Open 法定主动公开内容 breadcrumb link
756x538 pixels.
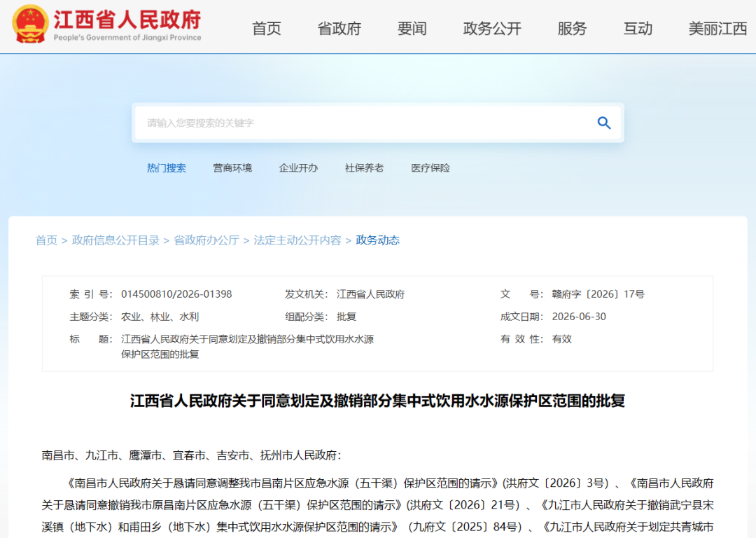tap(297, 240)
